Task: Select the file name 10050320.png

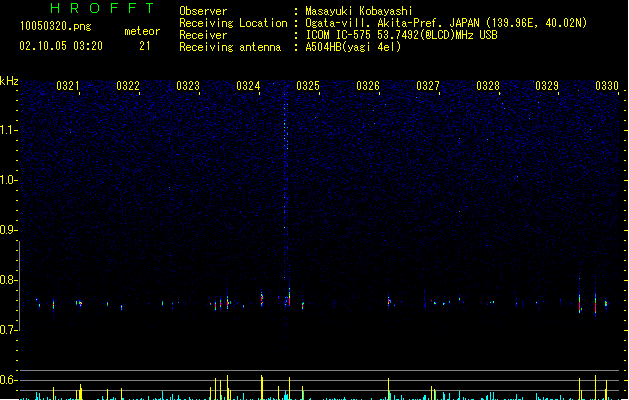Action: 56,26
